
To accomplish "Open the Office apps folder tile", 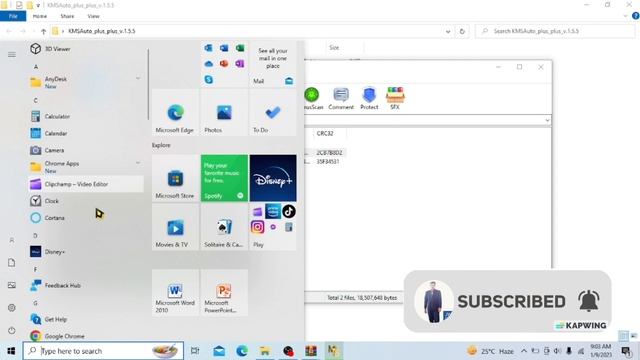I will pyautogui.click(x=224, y=64).
